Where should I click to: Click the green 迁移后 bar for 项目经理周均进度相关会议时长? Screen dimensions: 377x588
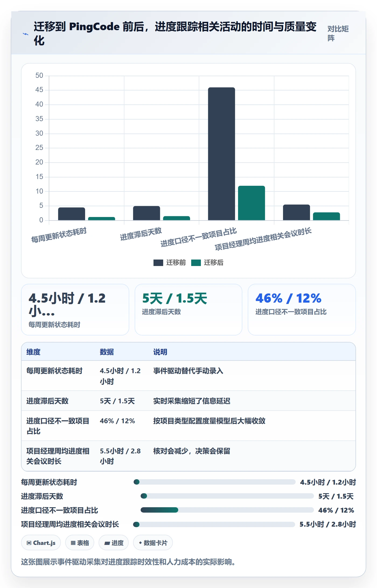click(x=326, y=216)
